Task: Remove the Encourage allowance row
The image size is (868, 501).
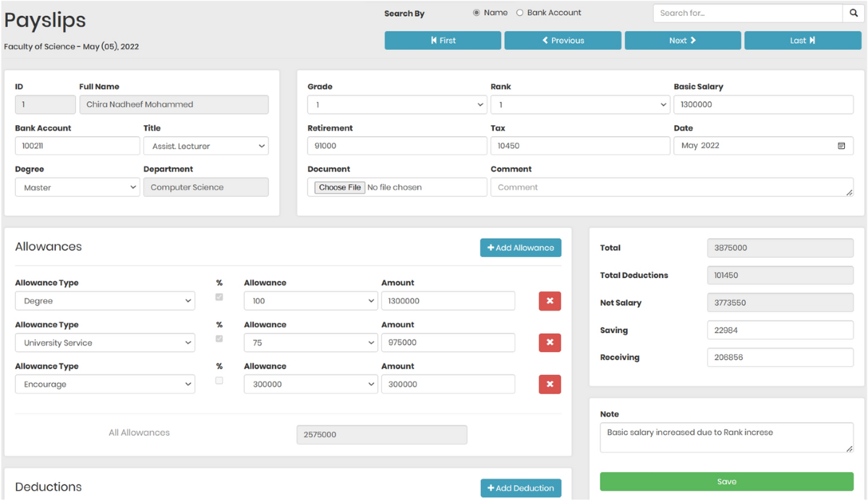Action: (x=550, y=384)
